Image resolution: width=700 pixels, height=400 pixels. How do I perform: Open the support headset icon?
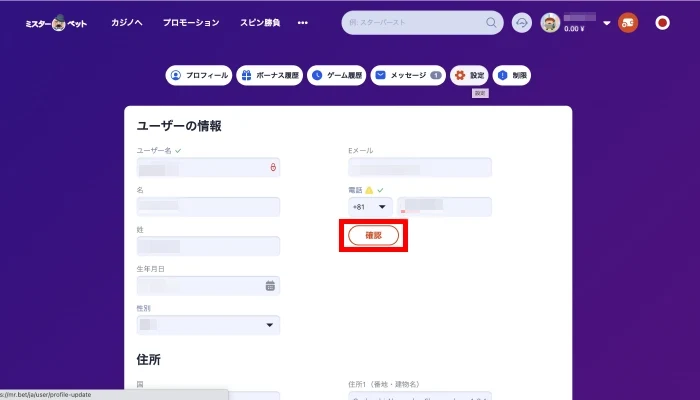[521, 22]
